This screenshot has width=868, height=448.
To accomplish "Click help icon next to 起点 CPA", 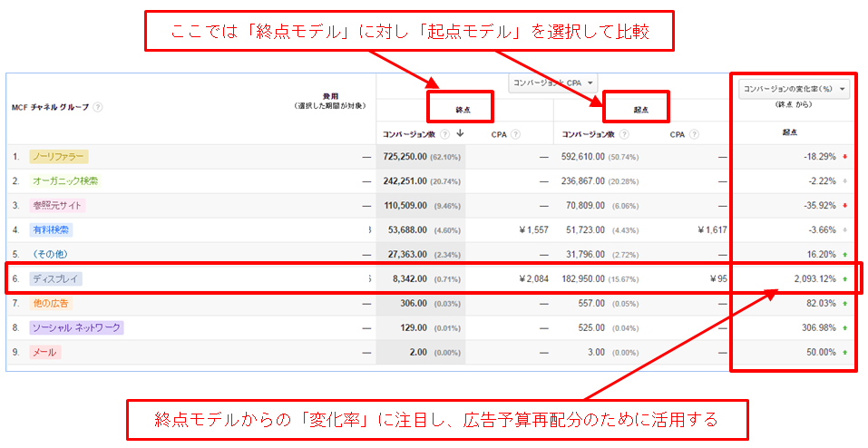I will 695,134.
